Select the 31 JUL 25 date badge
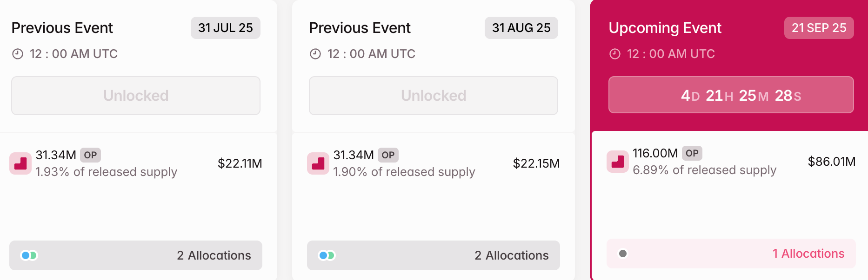Screen dimensions: 868x280 click(x=226, y=28)
